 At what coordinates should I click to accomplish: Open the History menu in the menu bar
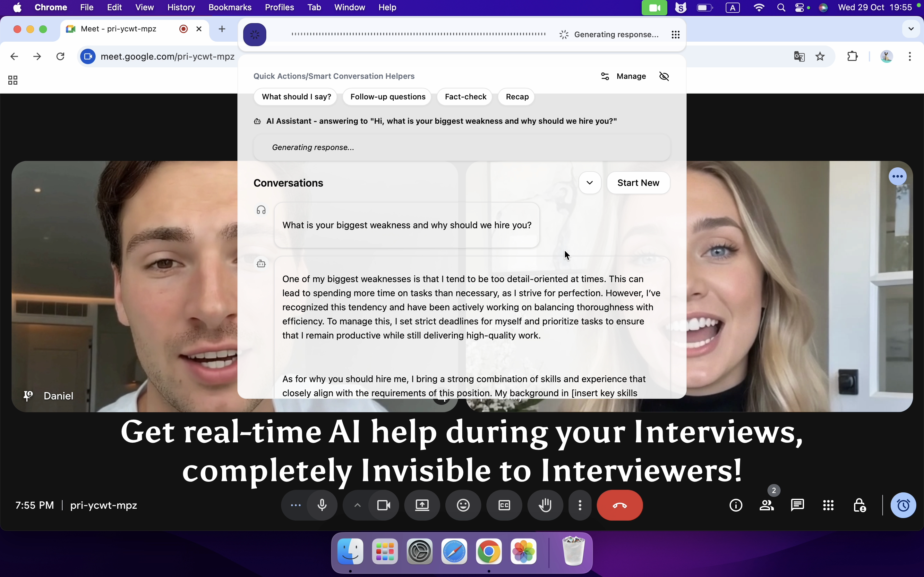click(x=181, y=7)
